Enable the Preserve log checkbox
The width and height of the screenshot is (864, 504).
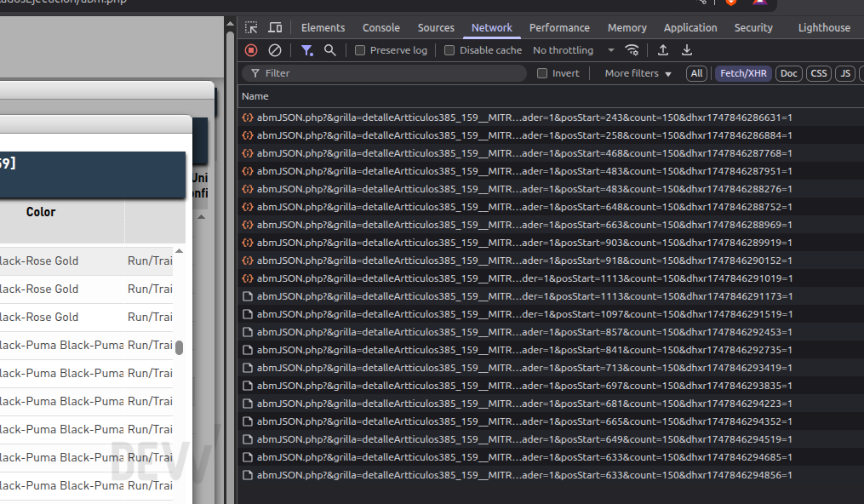click(x=360, y=50)
